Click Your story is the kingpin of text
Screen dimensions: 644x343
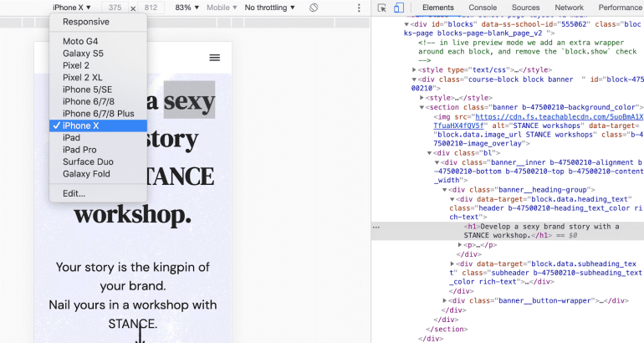point(133,267)
